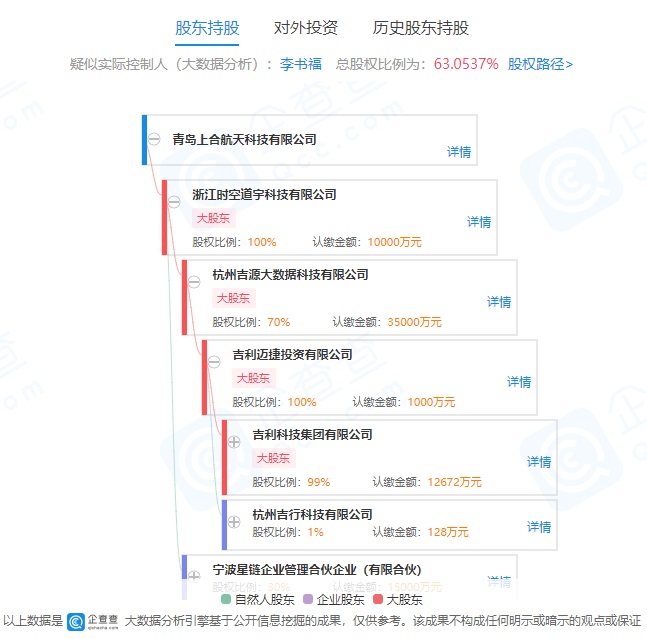This screenshot has height=639, width=647.
Task: Expand the 宁波星链企业管理合伙企业 node
Action: point(194,575)
